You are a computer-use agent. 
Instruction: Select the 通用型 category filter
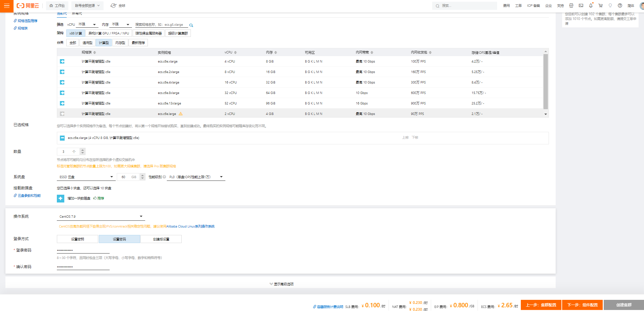pyautogui.click(x=87, y=43)
